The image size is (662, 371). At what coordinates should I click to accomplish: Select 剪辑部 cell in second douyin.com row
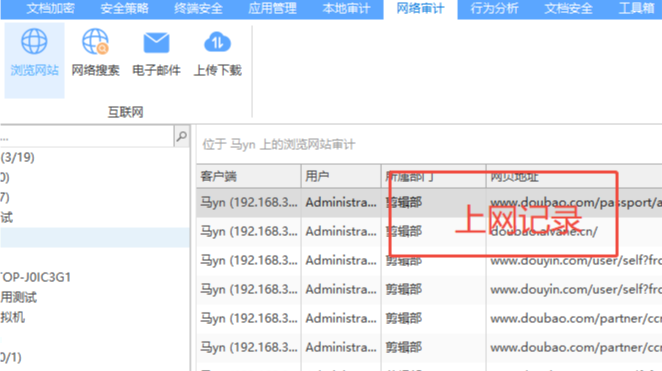[x=434, y=290]
